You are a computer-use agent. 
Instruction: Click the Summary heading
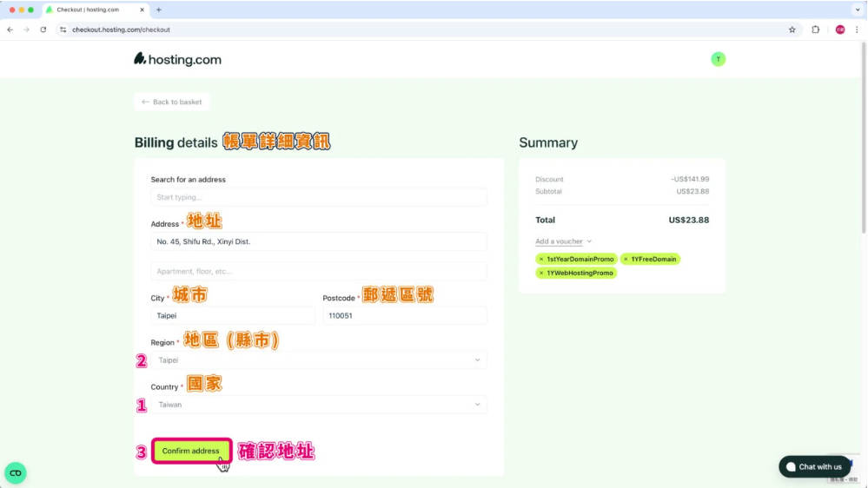tap(548, 142)
